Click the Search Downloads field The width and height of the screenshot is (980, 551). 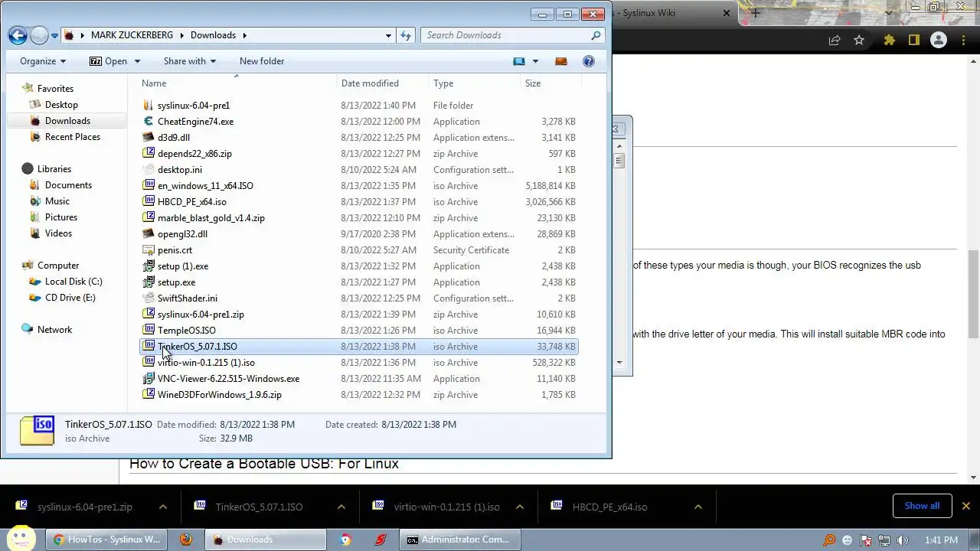513,35
